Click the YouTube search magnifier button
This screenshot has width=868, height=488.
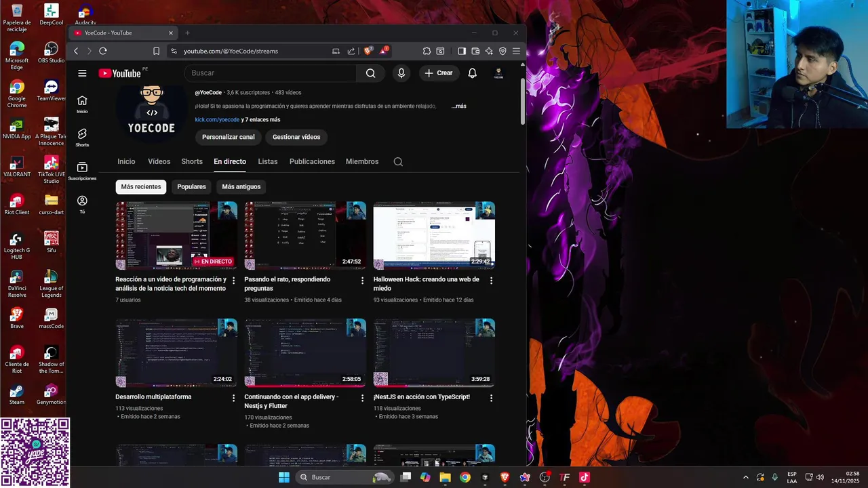tap(370, 73)
